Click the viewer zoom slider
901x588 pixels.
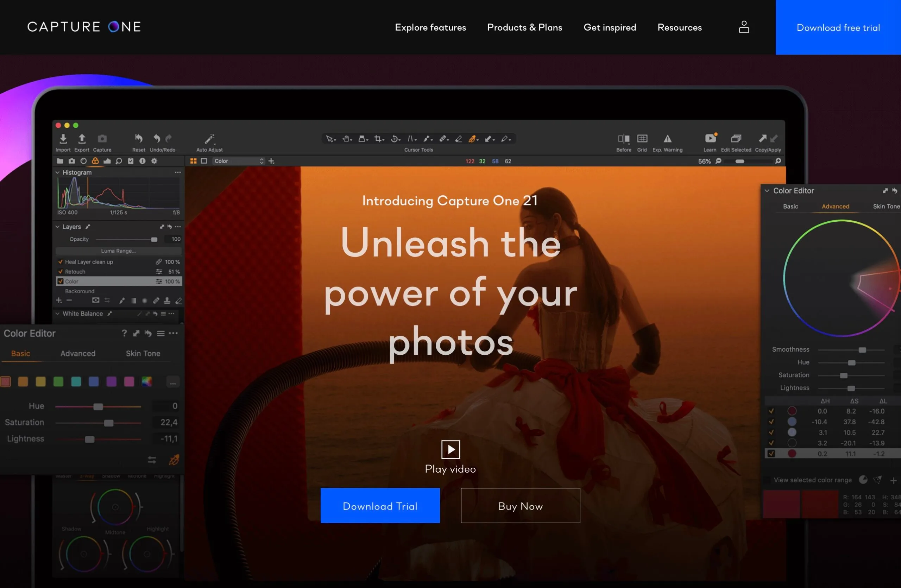click(748, 161)
